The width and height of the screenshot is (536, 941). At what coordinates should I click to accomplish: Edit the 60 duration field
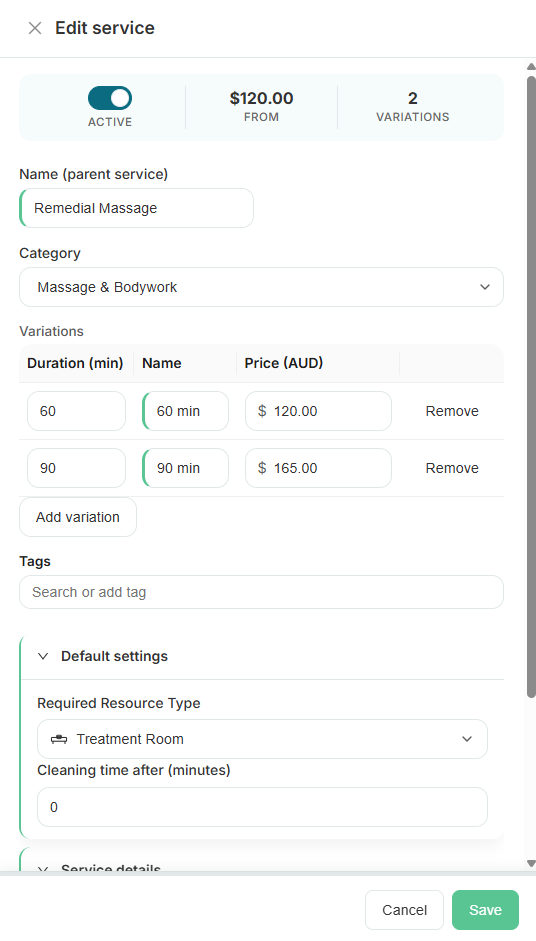coord(76,411)
